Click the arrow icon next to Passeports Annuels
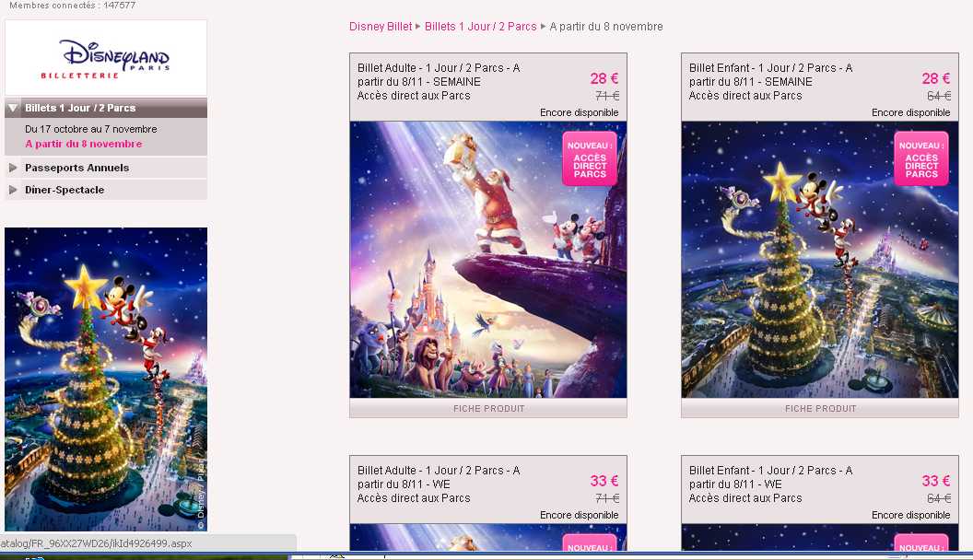Screen dimensions: 973x560 [x=11, y=167]
